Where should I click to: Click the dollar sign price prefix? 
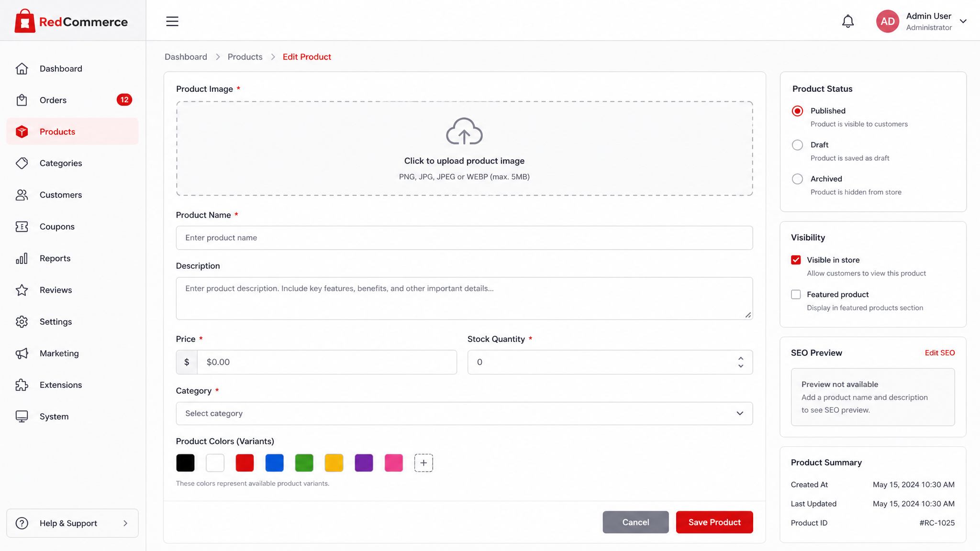187,362
